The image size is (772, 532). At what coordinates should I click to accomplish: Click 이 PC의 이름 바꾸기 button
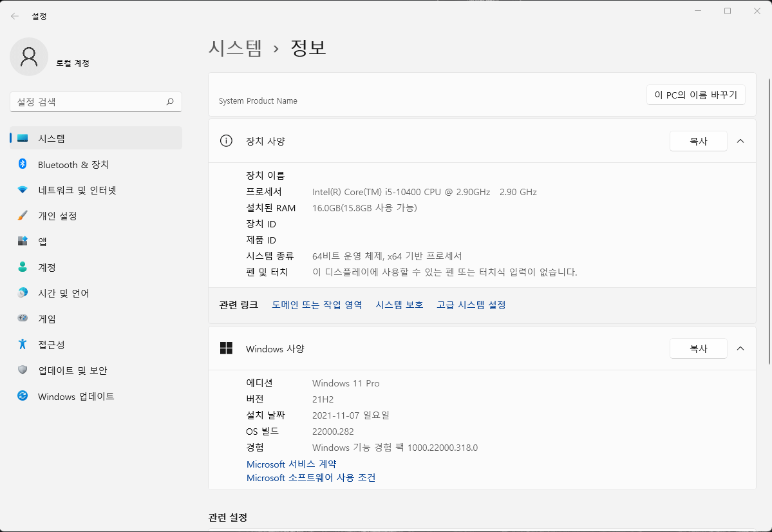(695, 95)
